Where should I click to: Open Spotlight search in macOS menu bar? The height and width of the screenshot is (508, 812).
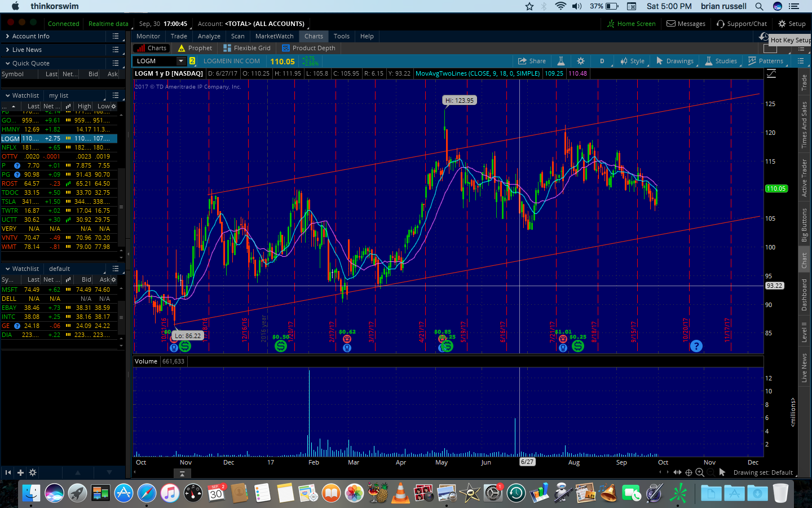(759, 6)
